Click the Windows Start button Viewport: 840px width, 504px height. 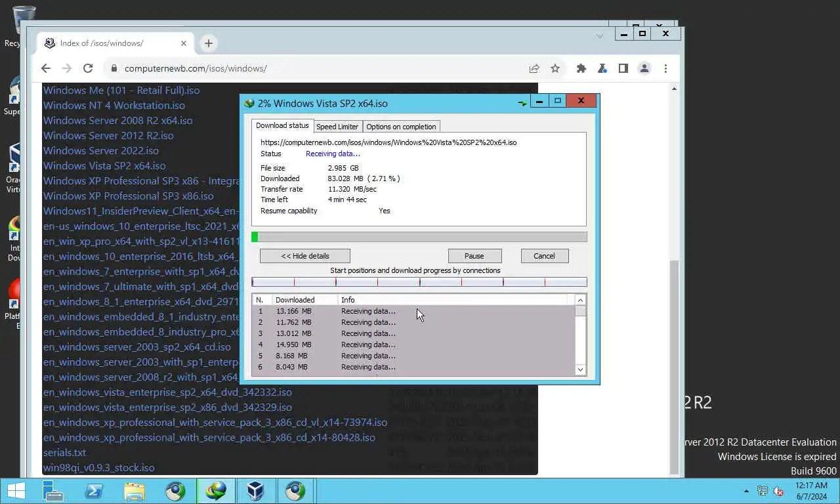[x=16, y=491]
